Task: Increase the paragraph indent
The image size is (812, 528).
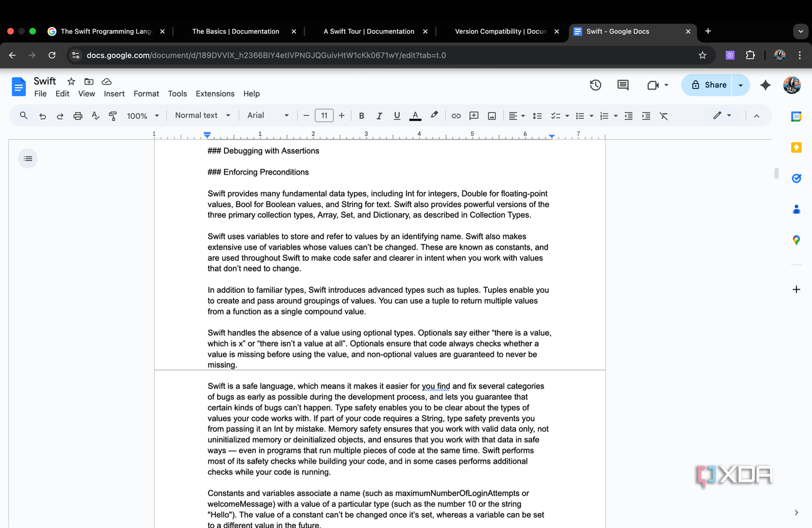Action: (x=646, y=116)
